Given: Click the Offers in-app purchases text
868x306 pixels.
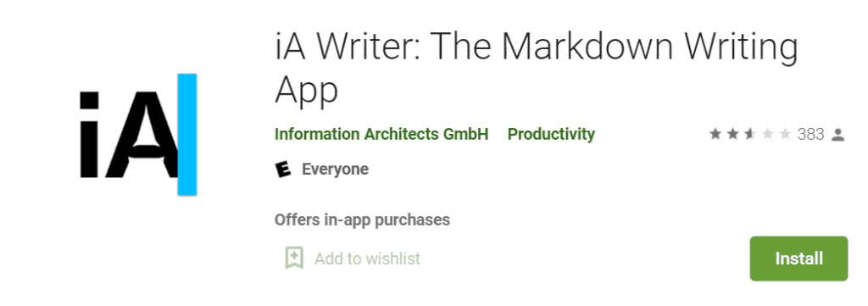Looking at the screenshot, I should point(362,220).
